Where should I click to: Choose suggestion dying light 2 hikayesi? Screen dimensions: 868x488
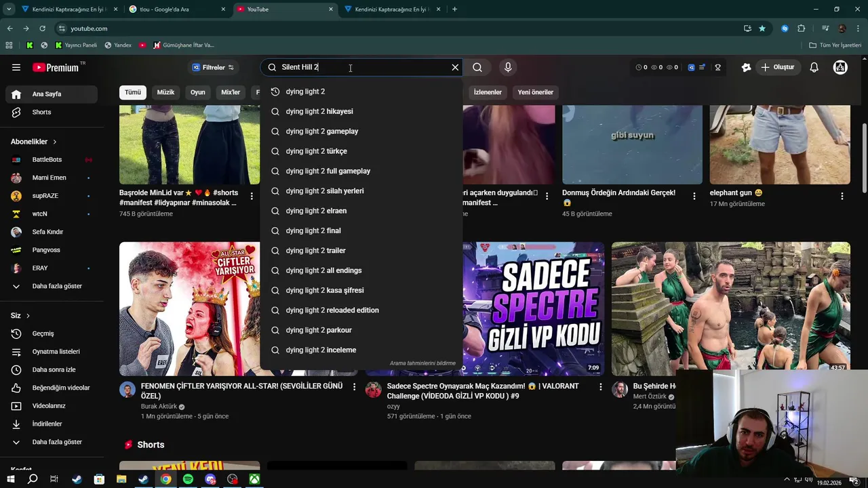click(361, 111)
